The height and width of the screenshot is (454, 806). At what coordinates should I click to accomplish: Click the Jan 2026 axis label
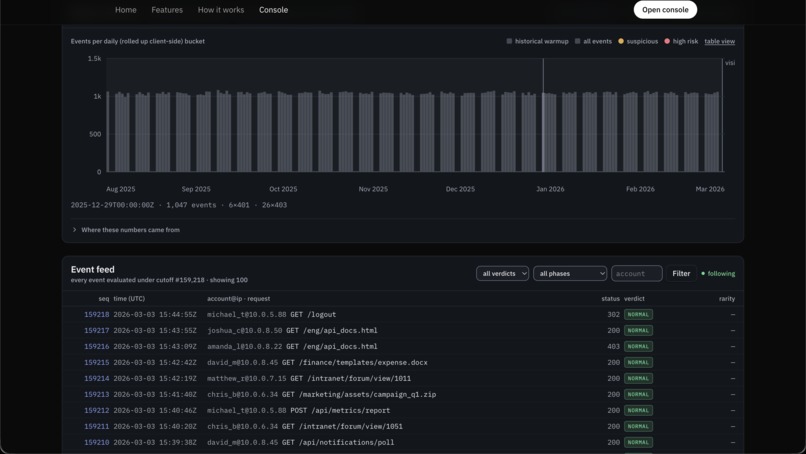click(x=550, y=189)
